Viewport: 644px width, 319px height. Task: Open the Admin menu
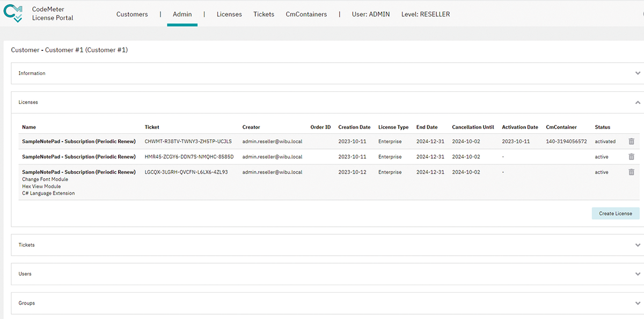(x=182, y=14)
